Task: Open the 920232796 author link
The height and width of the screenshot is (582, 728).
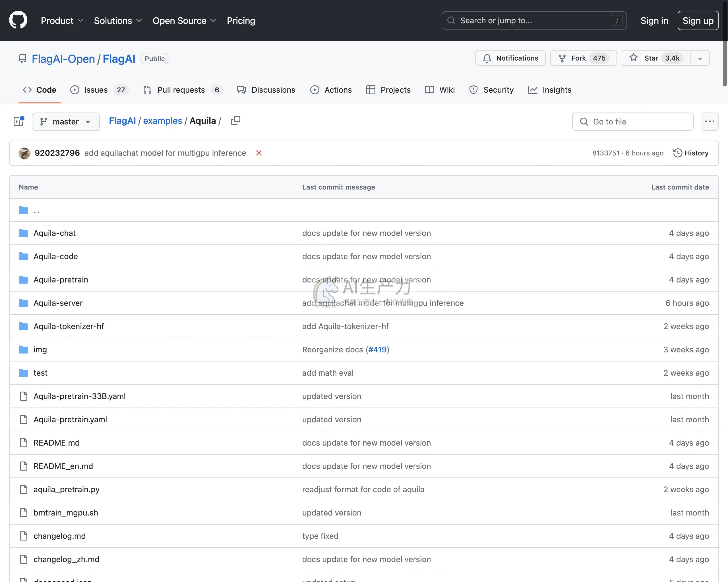Action: [x=57, y=153]
